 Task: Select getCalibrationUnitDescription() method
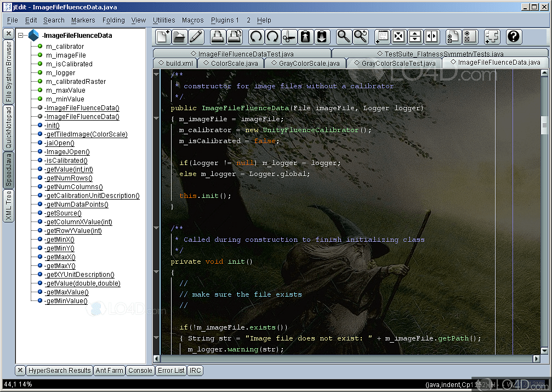pyautogui.click(x=92, y=196)
